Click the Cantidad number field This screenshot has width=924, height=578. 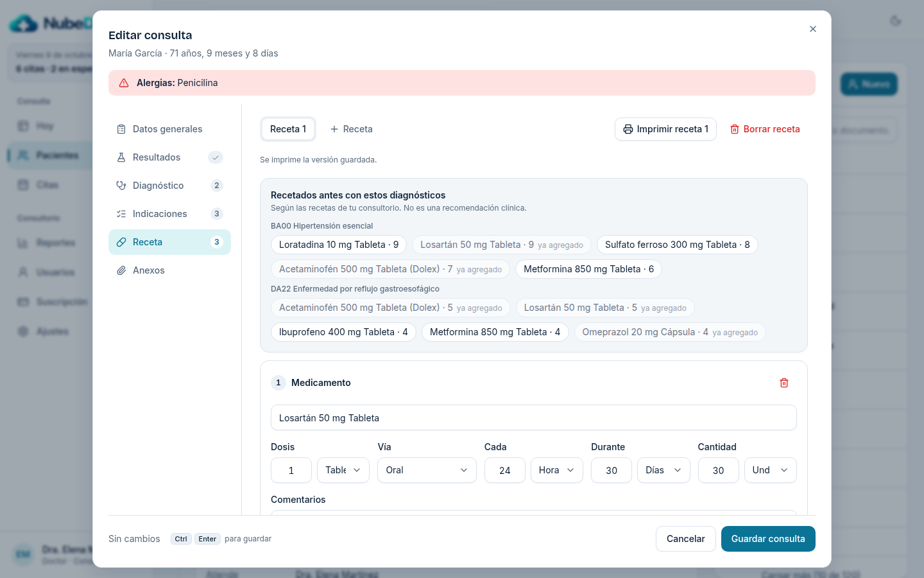(x=719, y=470)
